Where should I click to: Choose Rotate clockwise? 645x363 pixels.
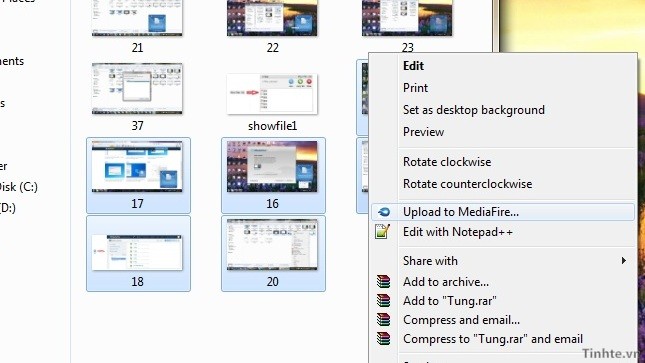click(x=447, y=162)
